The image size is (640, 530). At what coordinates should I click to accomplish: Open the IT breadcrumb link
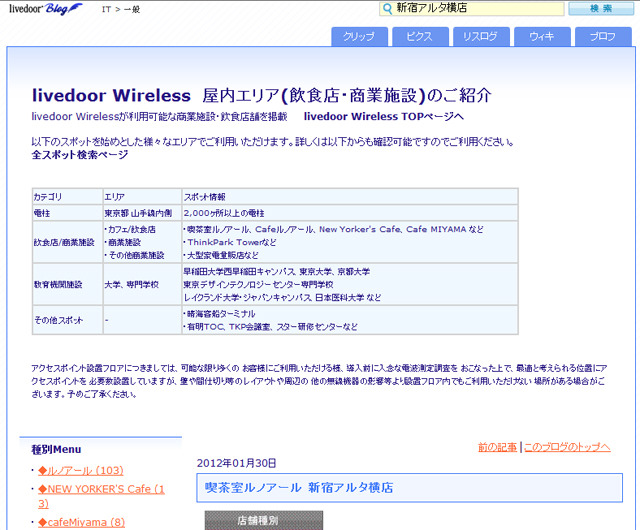[x=106, y=9]
